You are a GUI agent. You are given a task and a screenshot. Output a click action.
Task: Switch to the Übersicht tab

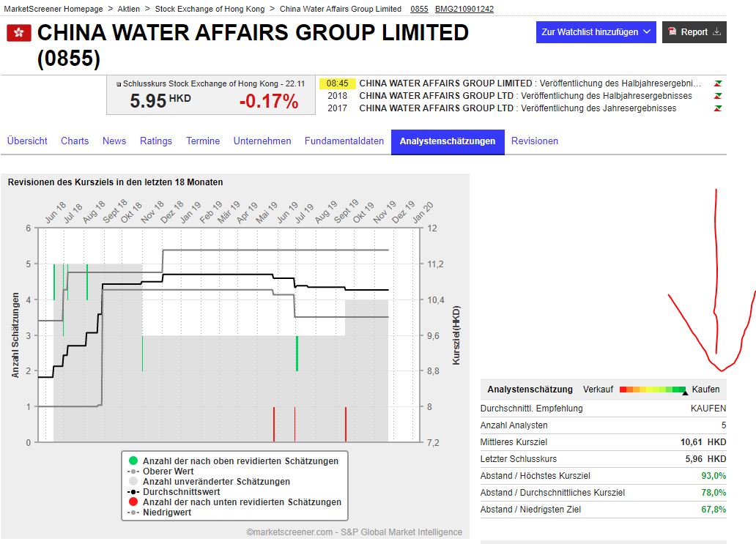pos(26,141)
